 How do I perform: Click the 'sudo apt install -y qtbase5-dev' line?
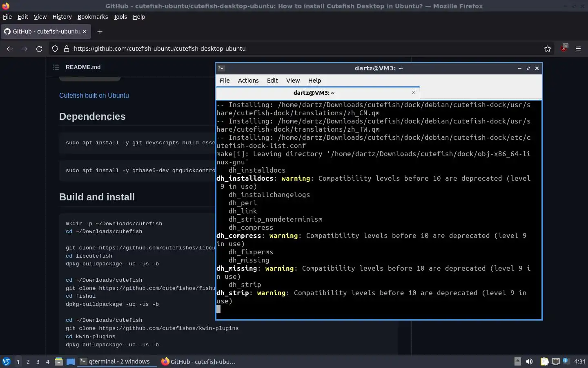pos(140,171)
